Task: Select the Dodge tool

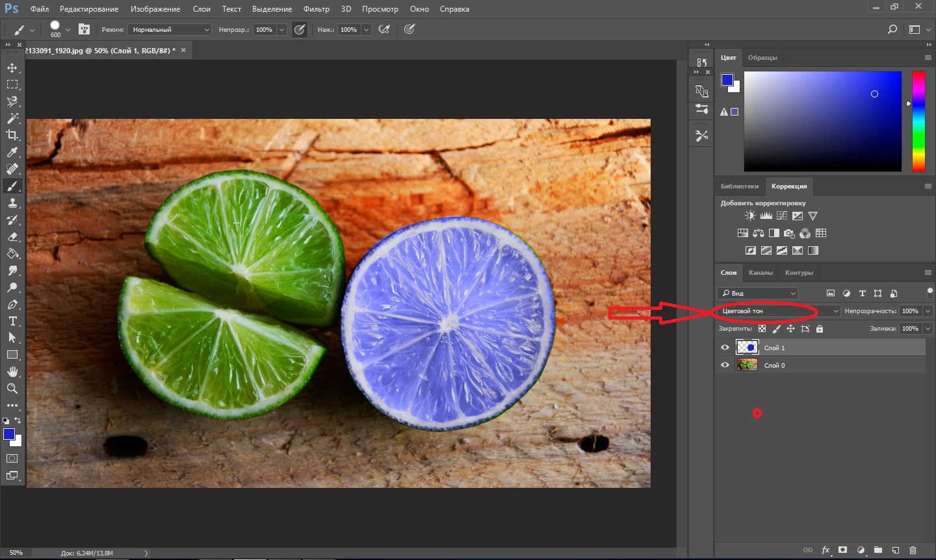Action: [x=12, y=287]
